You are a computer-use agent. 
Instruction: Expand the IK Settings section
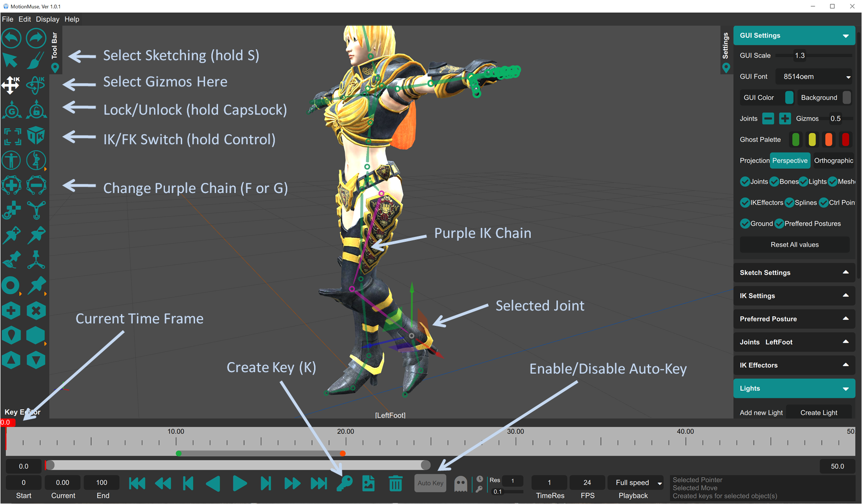click(x=794, y=296)
